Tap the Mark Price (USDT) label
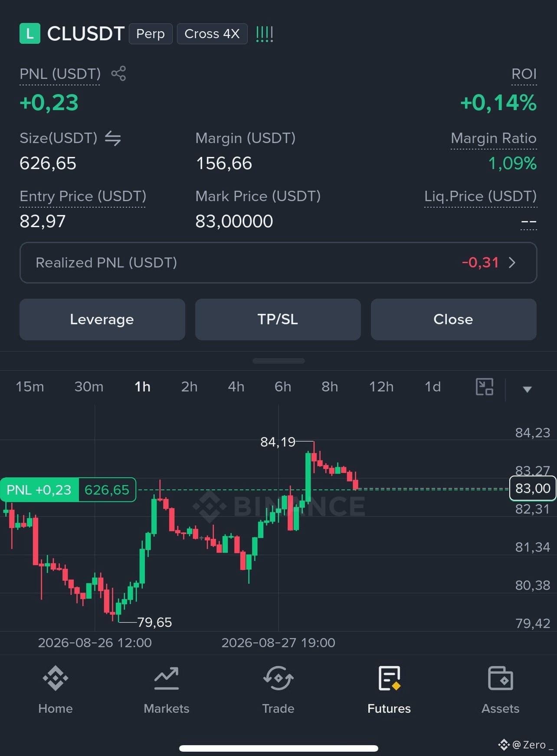This screenshot has height=756, width=557. point(258,196)
